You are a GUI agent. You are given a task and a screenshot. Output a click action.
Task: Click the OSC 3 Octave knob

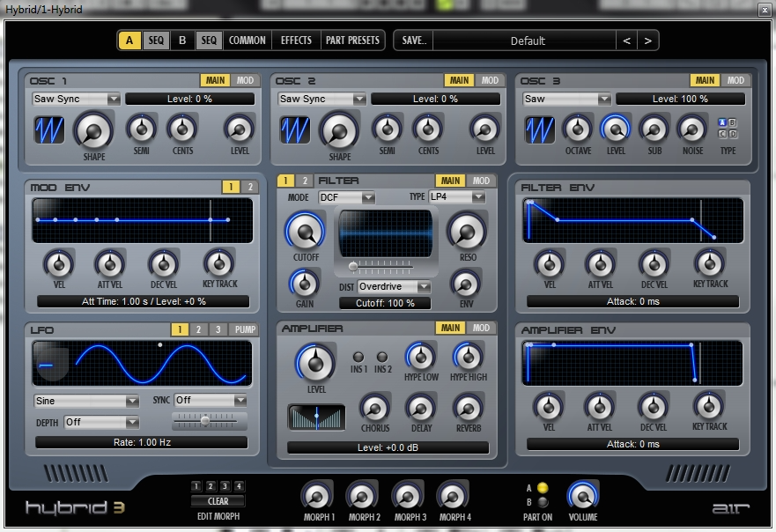578,129
